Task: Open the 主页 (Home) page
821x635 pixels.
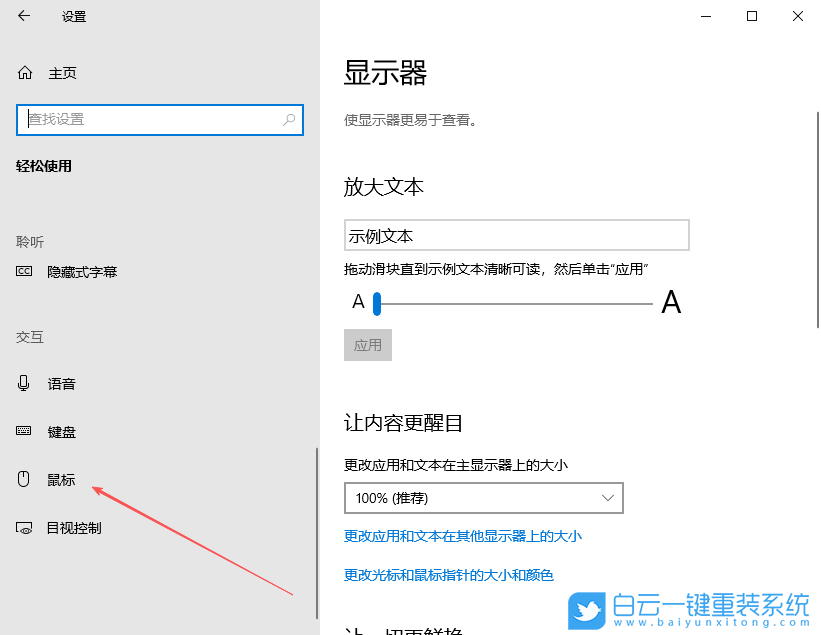Action: (45, 72)
